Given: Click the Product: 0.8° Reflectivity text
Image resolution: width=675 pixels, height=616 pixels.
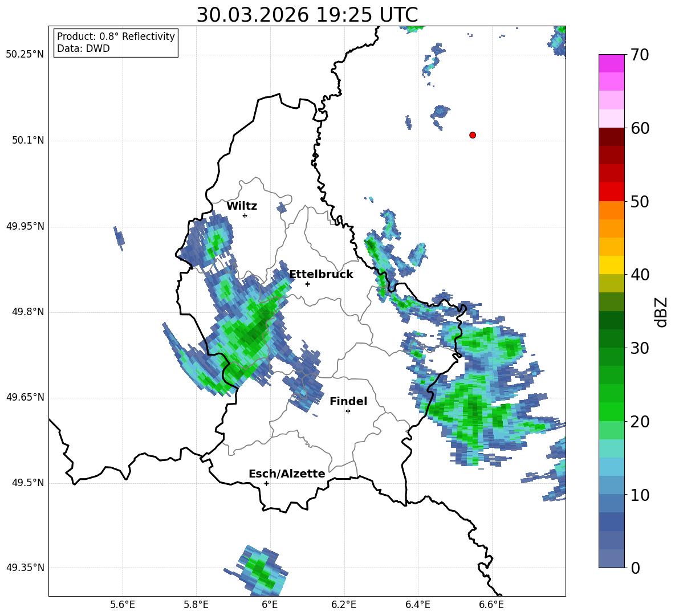Looking at the screenshot, I should pos(116,36).
